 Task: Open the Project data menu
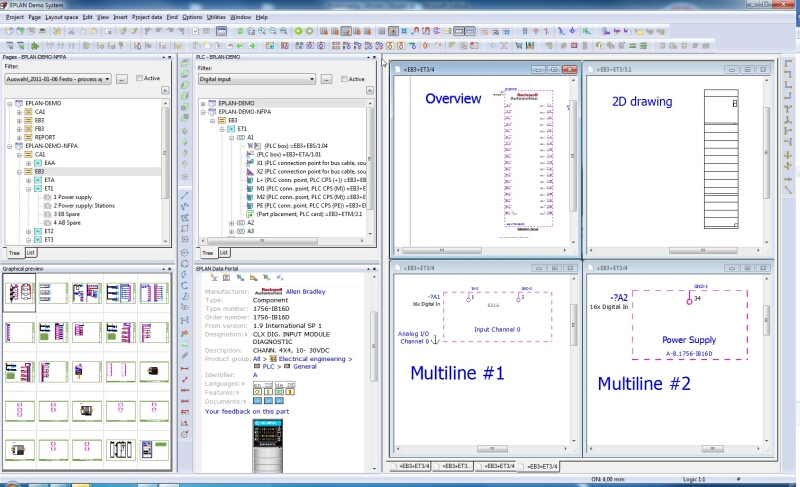click(x=147, y=17)
